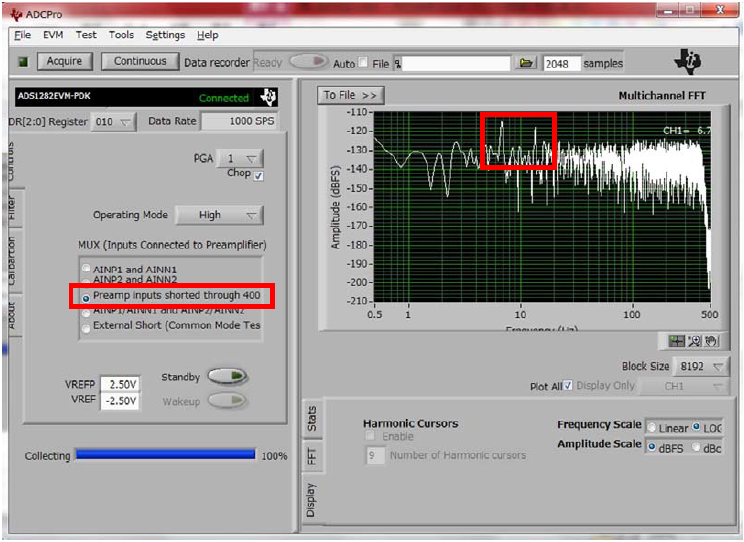Click the VREF -2.50V field
The height and width of the screenshot is (542, 744).
pos(120,401)
